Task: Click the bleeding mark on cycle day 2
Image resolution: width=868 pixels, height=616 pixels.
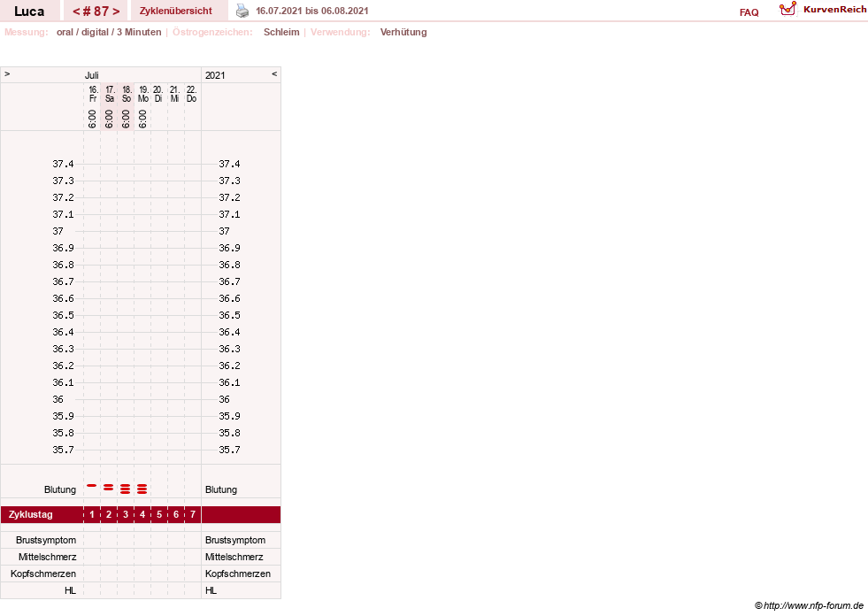Action: pos(109,488)
